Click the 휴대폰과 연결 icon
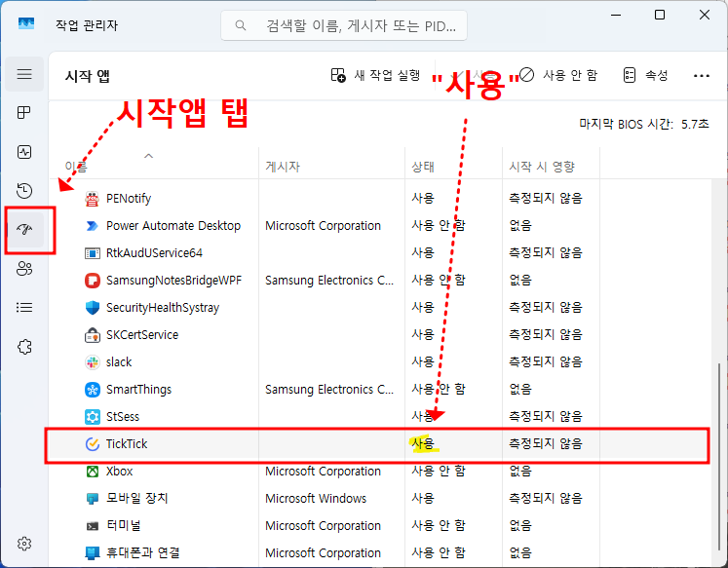Image resolution: width=728 pixels, height=568 pixels. [93, 553]
